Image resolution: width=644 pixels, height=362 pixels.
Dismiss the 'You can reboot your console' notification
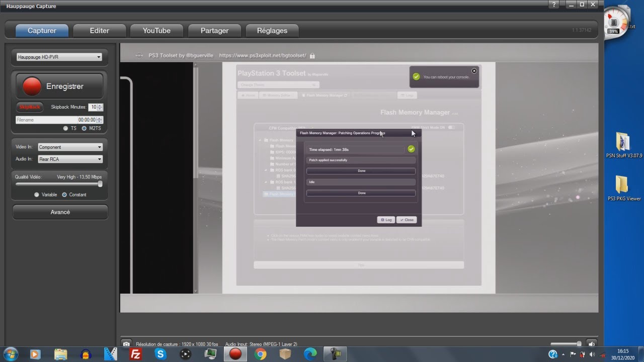click(x=474, y=71)
